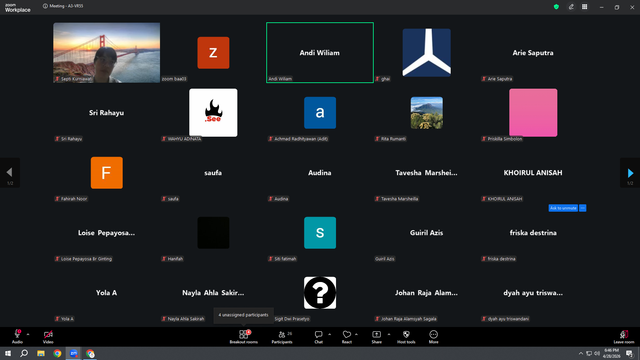
Task: Click the Zoom app taskbar icon
Action: (73, 353)
